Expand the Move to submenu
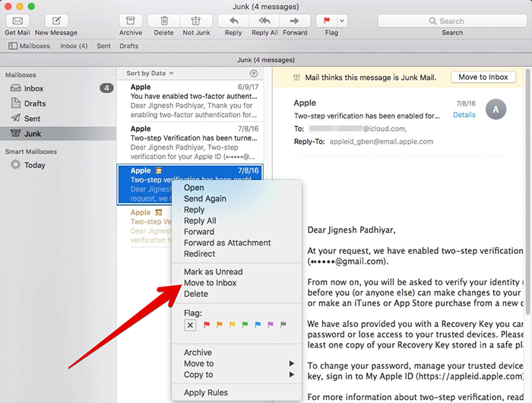This screenshot has height=403, width=532. click(x=237, y=363)
